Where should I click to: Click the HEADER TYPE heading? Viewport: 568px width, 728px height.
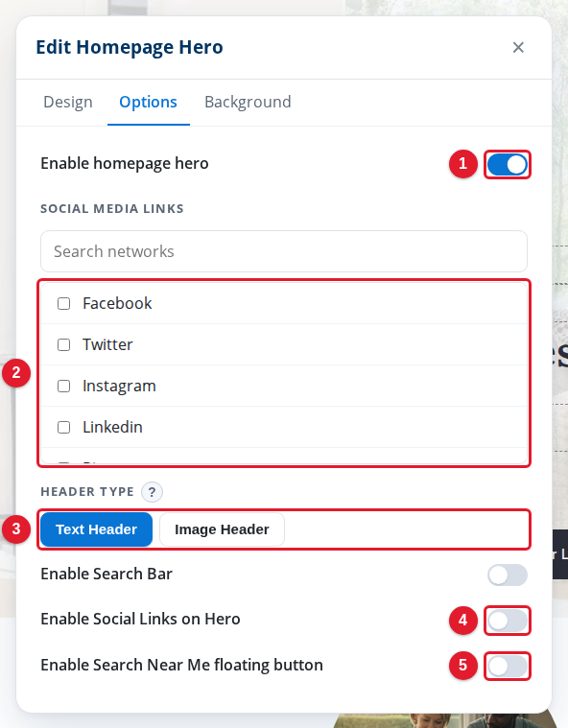(x=87, y=492)
